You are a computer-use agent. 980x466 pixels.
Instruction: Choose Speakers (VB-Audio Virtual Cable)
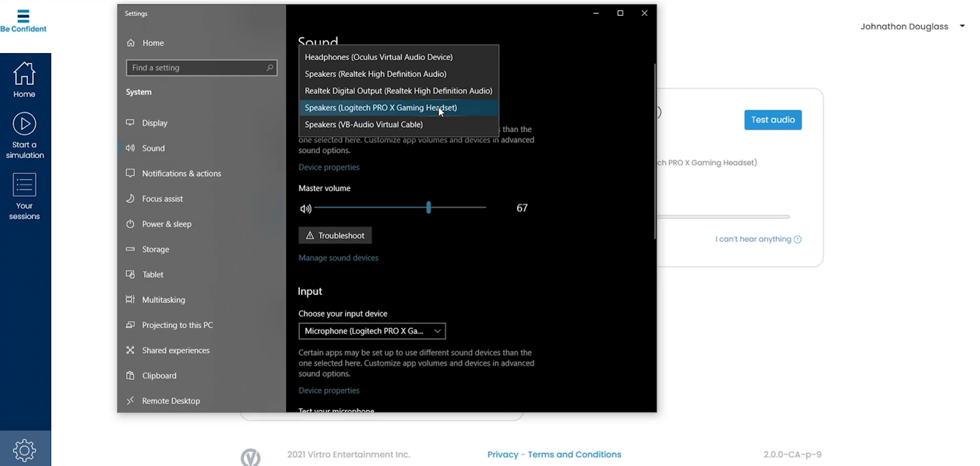(398, 124)
